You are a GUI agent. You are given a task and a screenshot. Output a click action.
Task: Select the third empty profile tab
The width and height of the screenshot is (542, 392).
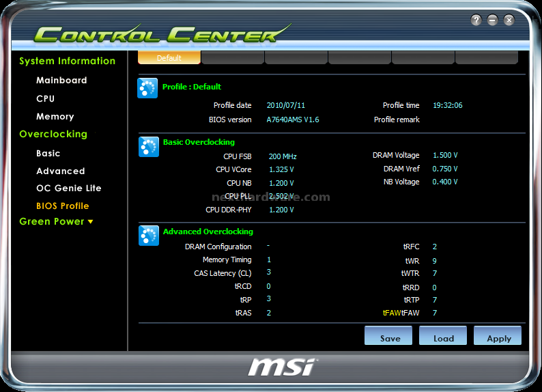coord(296,58)
